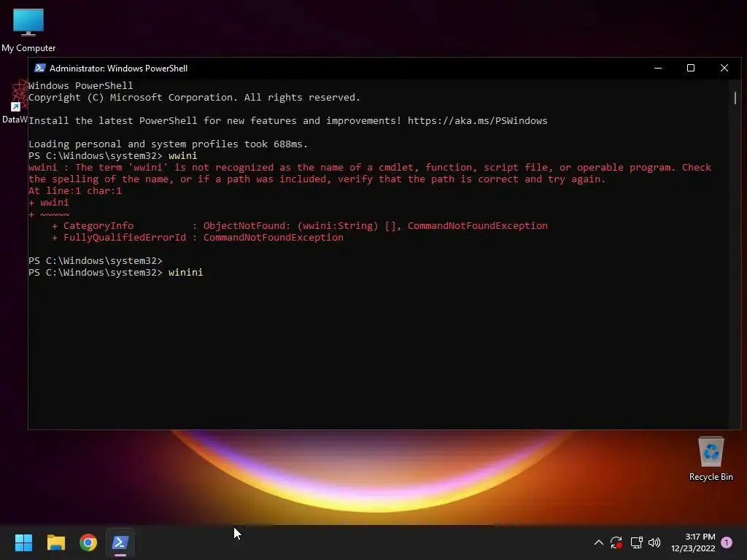Click the 'ObjectNotFound: (wwini:String)' text
The width and height of the screenshot is (747, 560).
(290, 226)
